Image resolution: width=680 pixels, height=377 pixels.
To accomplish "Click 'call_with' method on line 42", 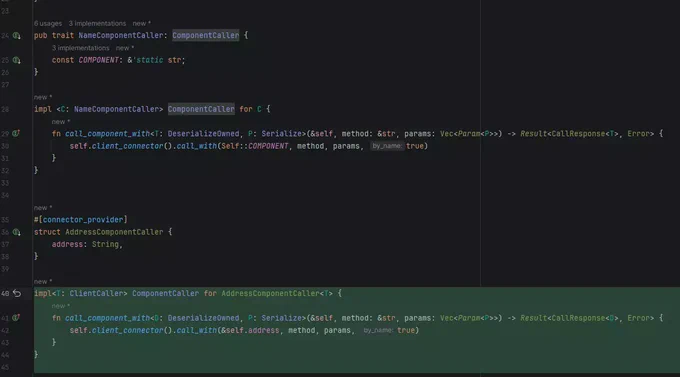I will pyautogui.click(x=196, y=331).
